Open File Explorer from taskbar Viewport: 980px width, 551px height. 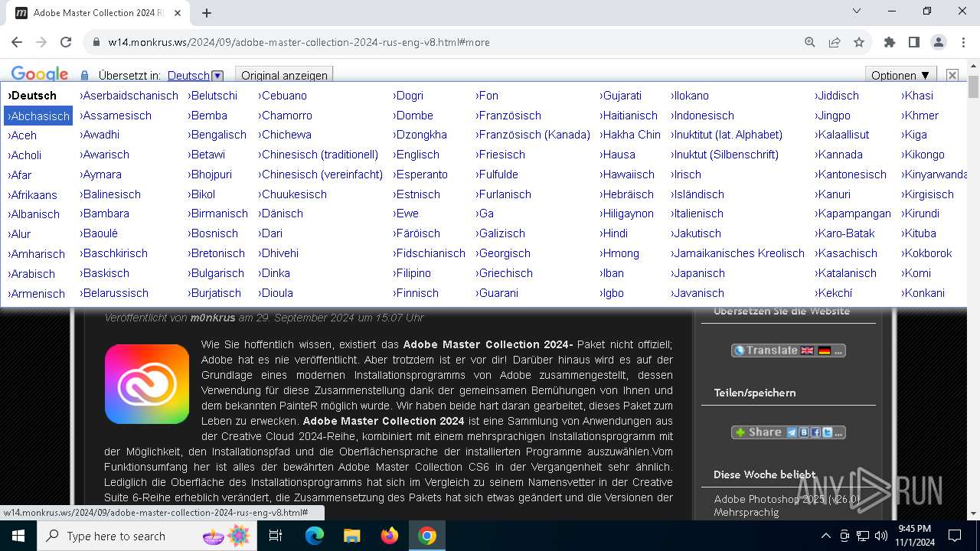[x=351, y=536]
